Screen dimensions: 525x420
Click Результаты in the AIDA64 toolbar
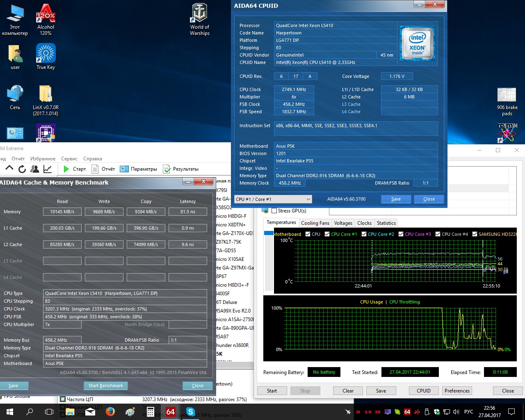point(181,169)
